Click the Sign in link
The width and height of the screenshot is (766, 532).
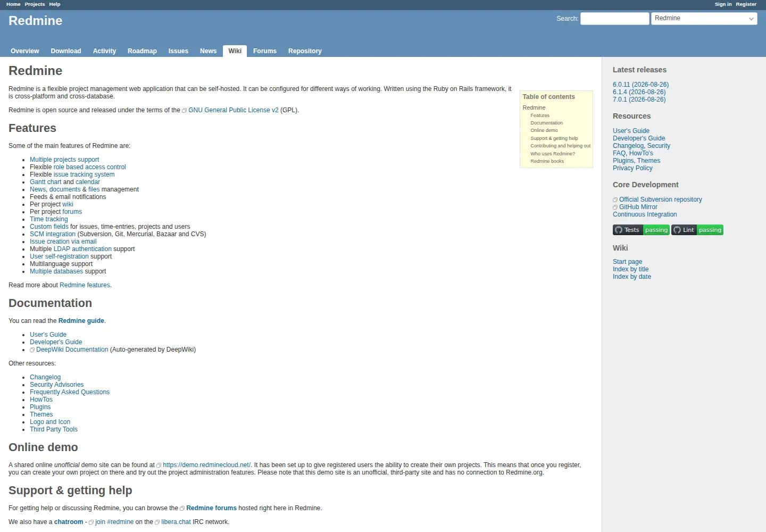click(x=723, y=4)
